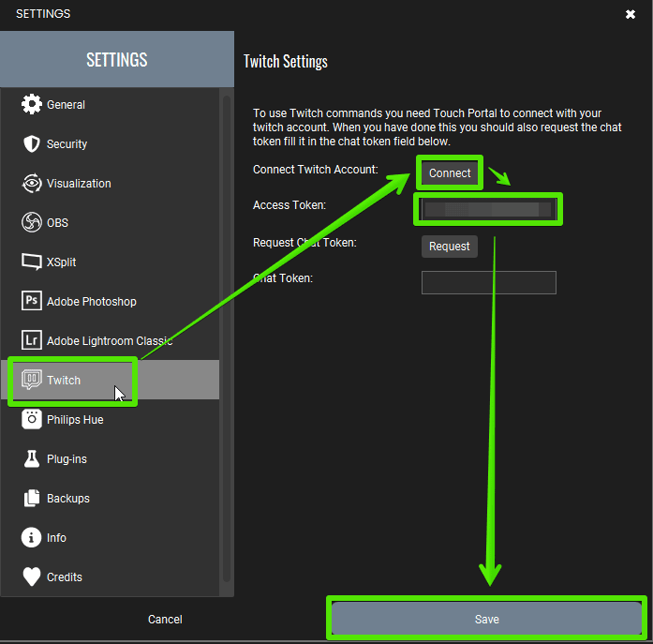Click the Info circle icon
This screenshot has height=644, width=653.
[32, 537]
